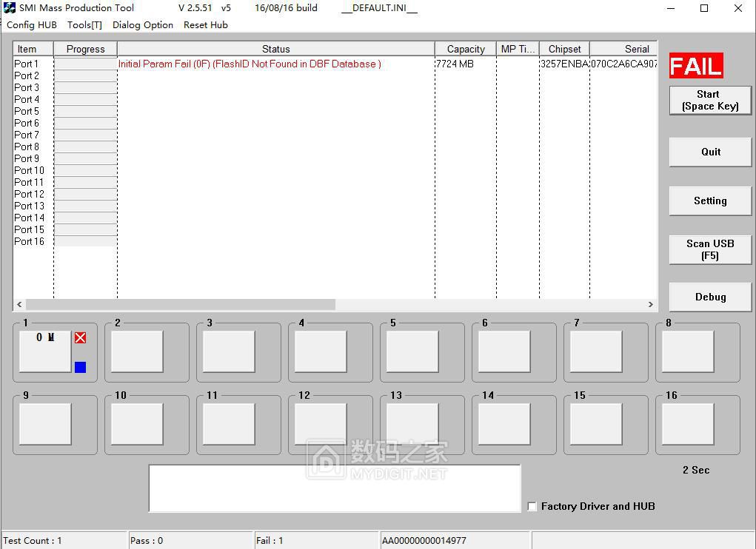
Task: Click the scroll right arrow of port list
Action: 650,304
